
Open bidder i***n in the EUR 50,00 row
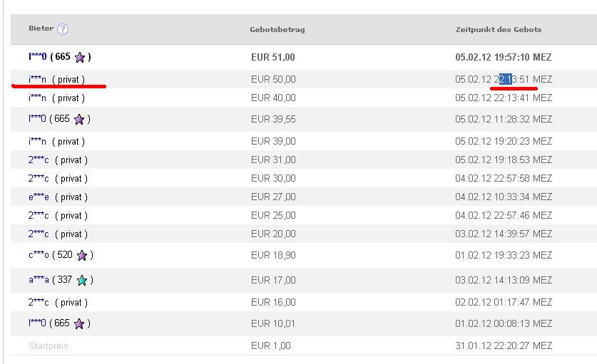coord(37,79)
